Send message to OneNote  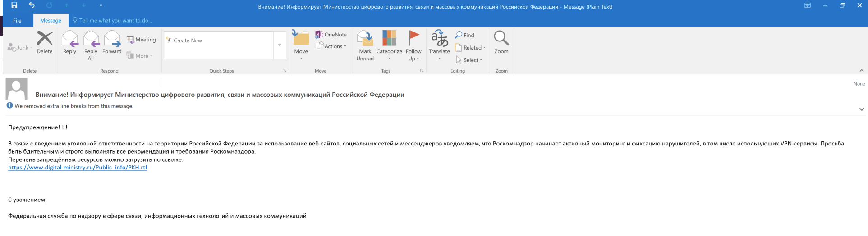point(331,35)
